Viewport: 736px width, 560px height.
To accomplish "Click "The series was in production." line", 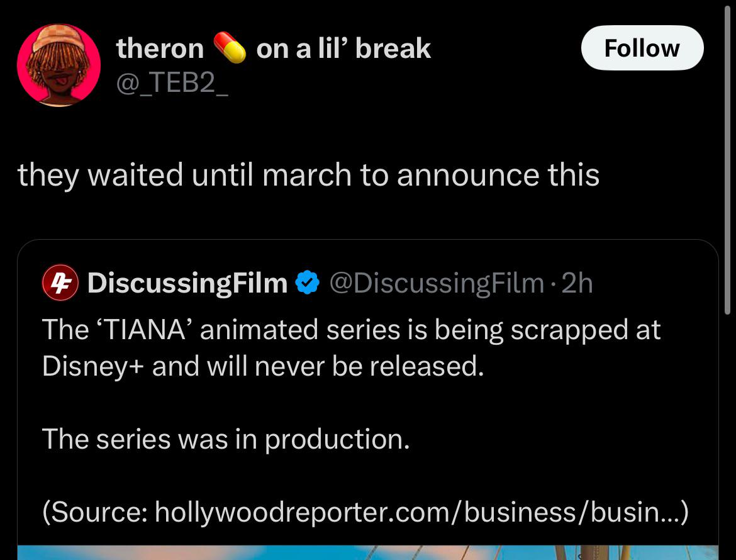I will pyautogui.click(x=226, y=439).
